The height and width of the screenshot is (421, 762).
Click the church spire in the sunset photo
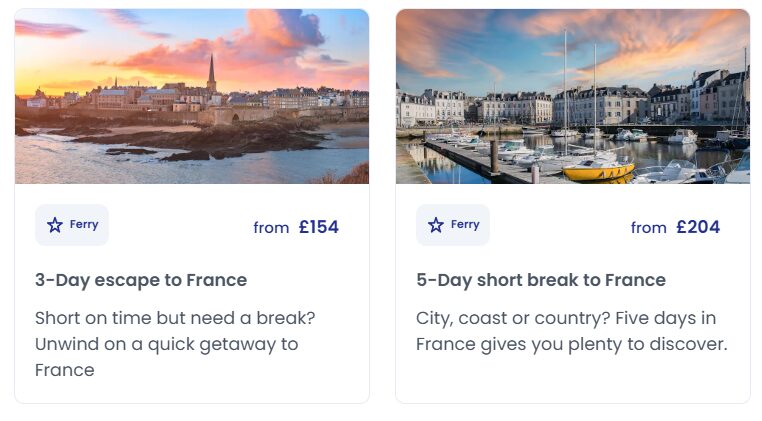click(211, 73)
